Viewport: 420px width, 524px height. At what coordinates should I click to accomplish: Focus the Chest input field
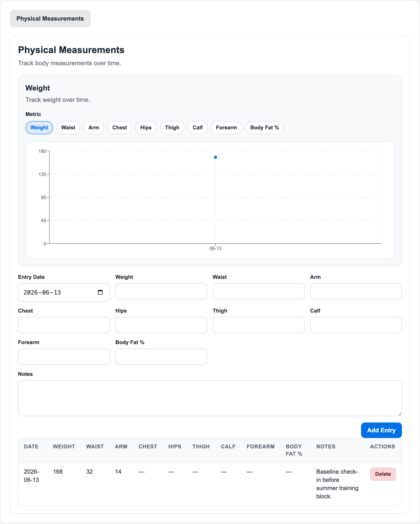pyautogui.click(x=64, y=325)
